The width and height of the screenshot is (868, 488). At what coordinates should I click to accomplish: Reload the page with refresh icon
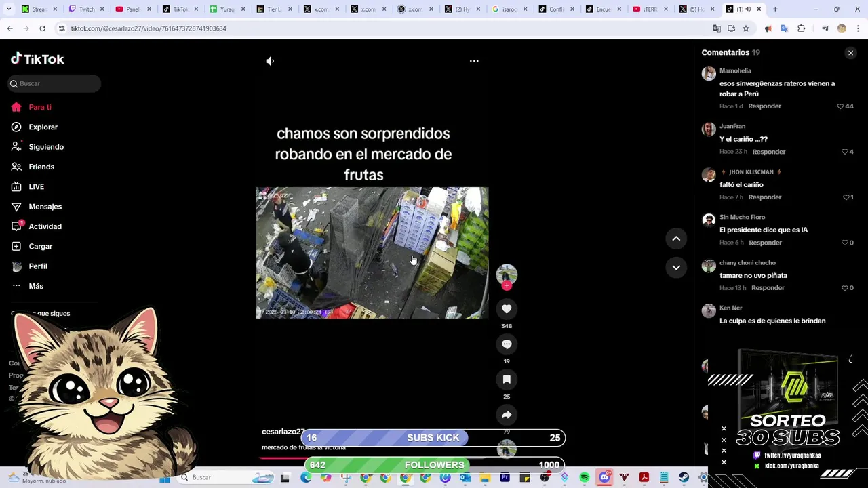coord(42,28)
